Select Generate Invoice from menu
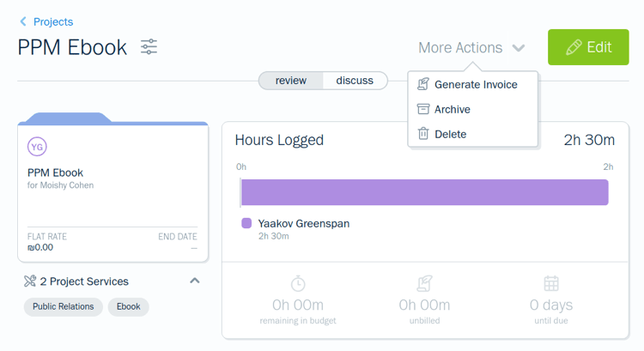The image size is (644, 351). [x=476, y=84]
